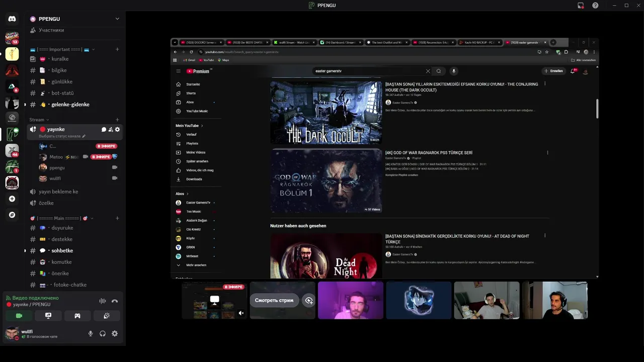Open server icon with badge 46
Image resolution: width=644 pixels, height=362 pixels.
pos(12,150)
